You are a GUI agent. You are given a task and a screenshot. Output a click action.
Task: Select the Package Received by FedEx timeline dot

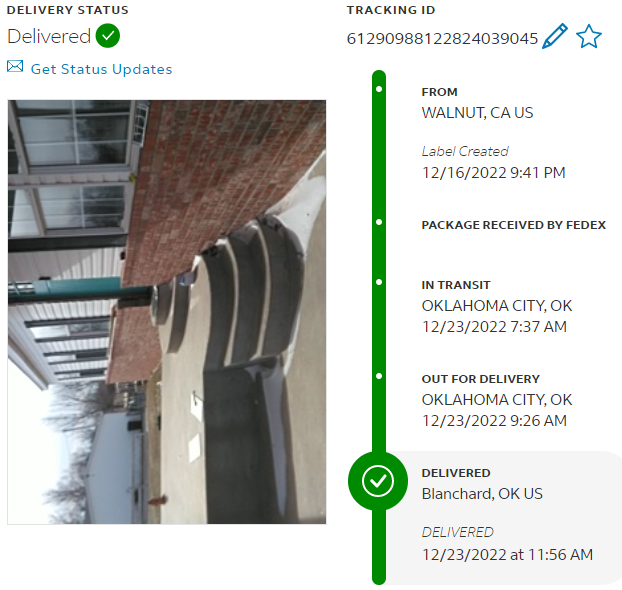[x=379, y=222]
